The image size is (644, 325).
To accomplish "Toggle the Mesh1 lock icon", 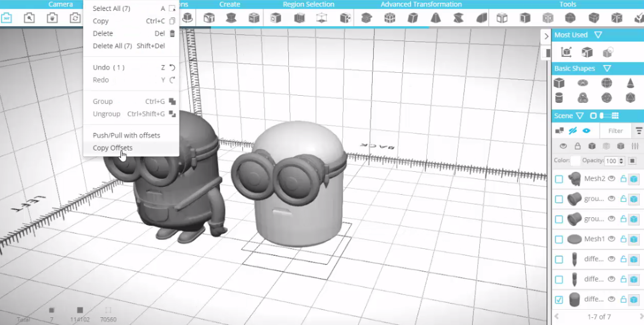I will tap(623, 239).
